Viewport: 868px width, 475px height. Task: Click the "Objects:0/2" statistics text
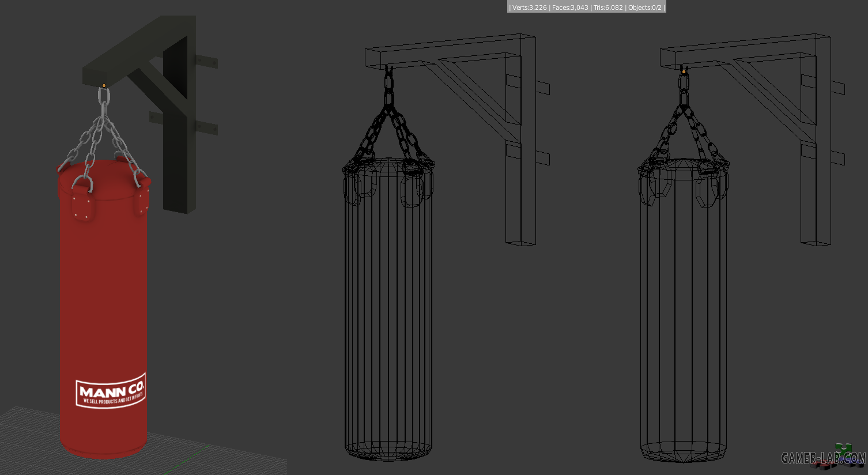pos(644,7)
